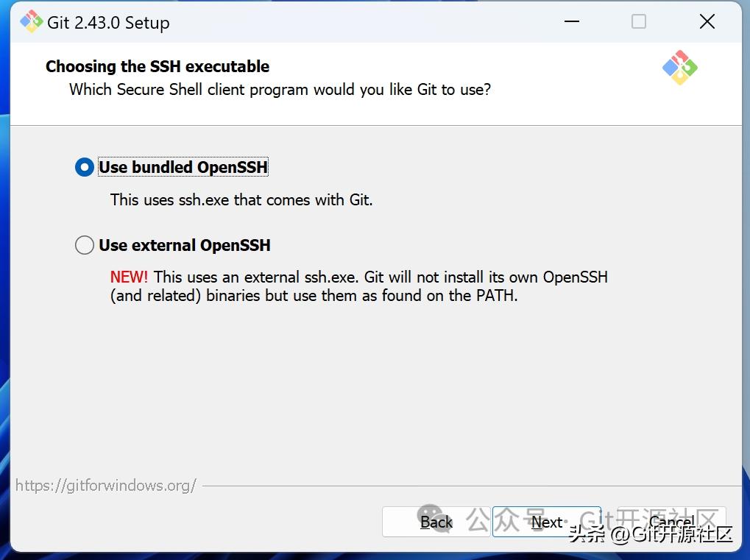This screenshot has height=560, width=750.
Task: Click the "Choosing the SSH executable" heading
Action: pos(158,66)
